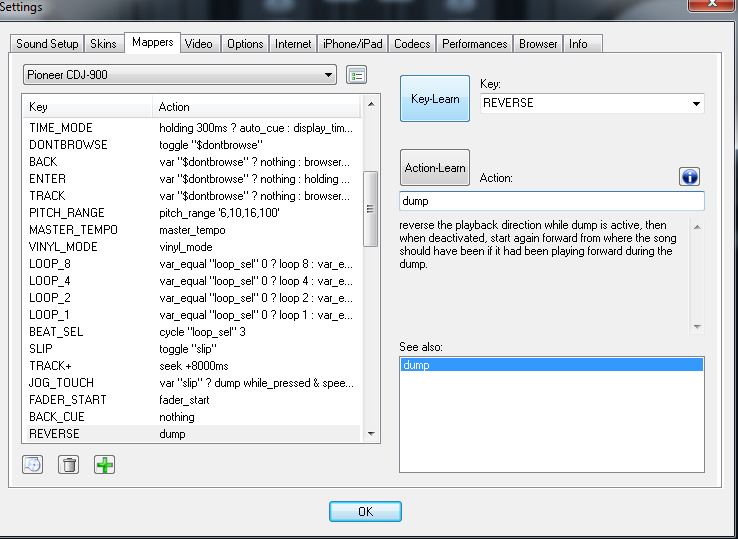
Task: Select the TRACK+ mapping row
Action: 191,365
